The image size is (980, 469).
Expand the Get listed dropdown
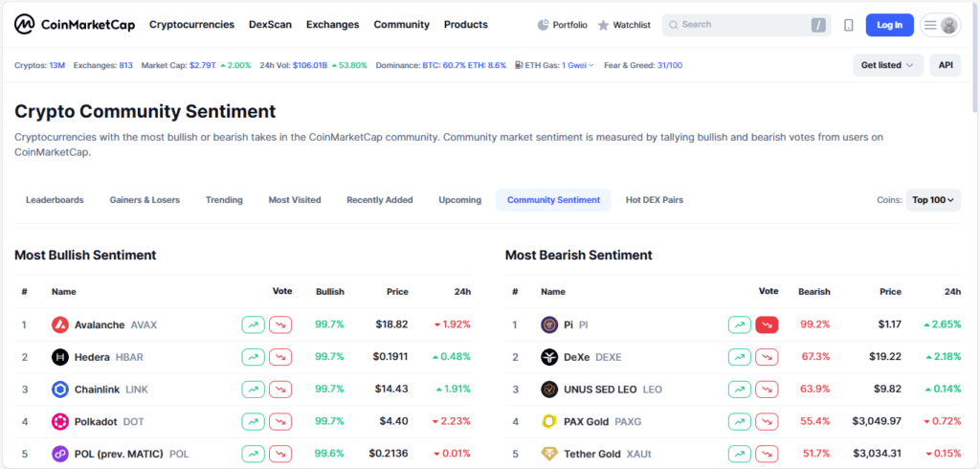pyautogui.click(x=887, y=65)
